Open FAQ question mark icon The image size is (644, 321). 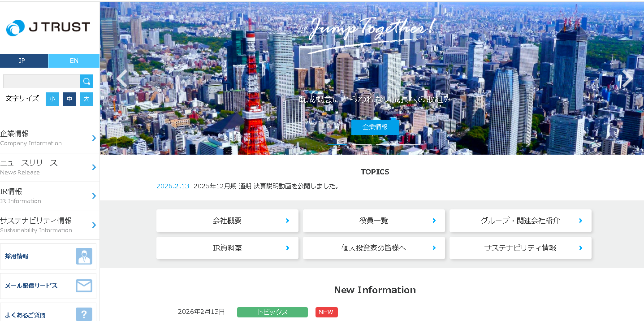click(84, 314)
